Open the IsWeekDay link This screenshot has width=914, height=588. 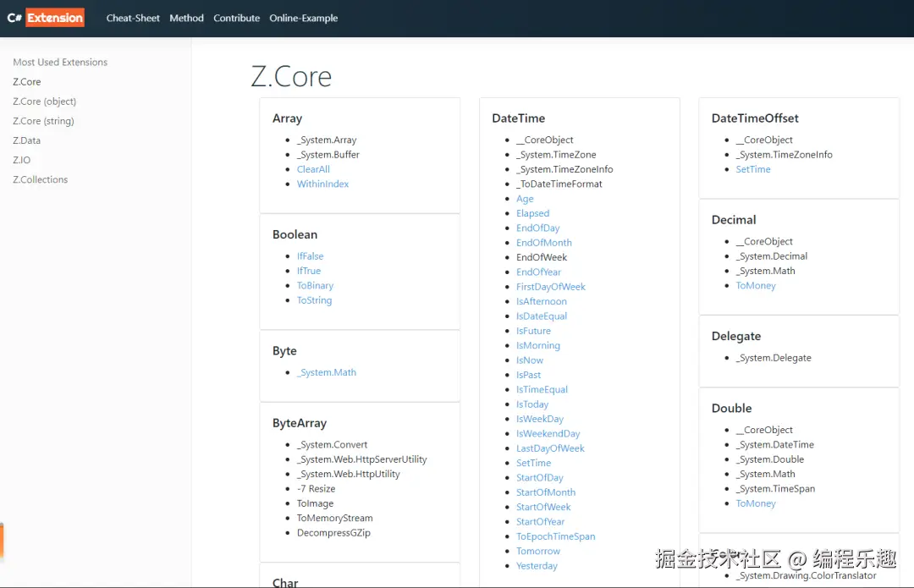[540, 419]
